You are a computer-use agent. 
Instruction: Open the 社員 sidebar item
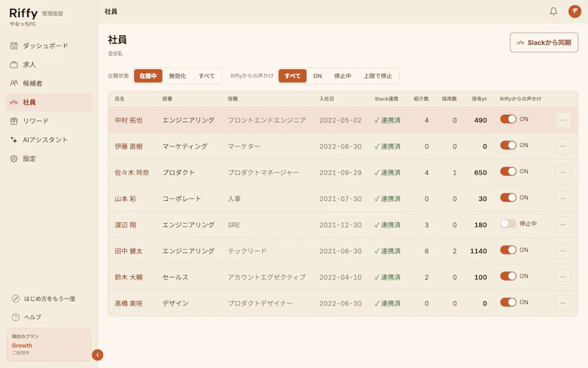[49, 102]
